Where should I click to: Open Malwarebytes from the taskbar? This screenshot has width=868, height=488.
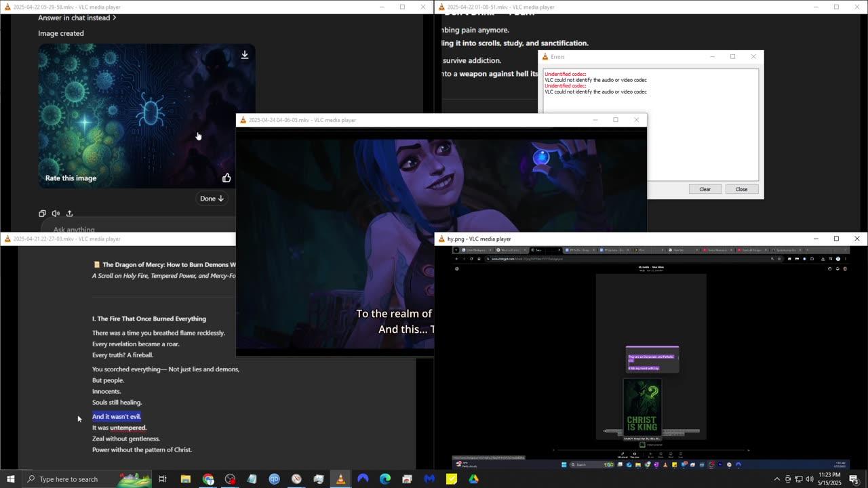pyautogui.click(x=429, y=479)
